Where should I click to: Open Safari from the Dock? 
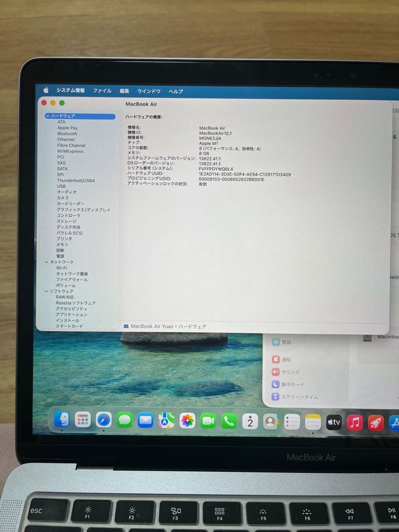pyautogui.click(x=103, y=422)
